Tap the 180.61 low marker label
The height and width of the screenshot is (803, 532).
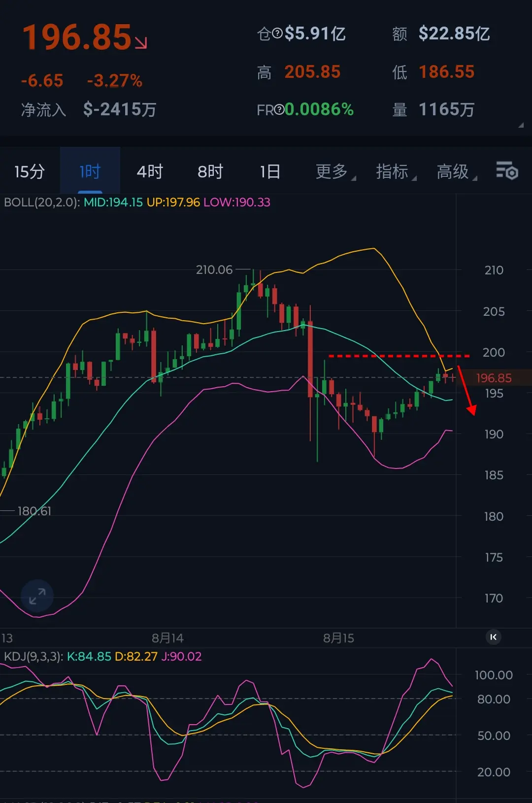pyautogui.click(x=34, y=511)
